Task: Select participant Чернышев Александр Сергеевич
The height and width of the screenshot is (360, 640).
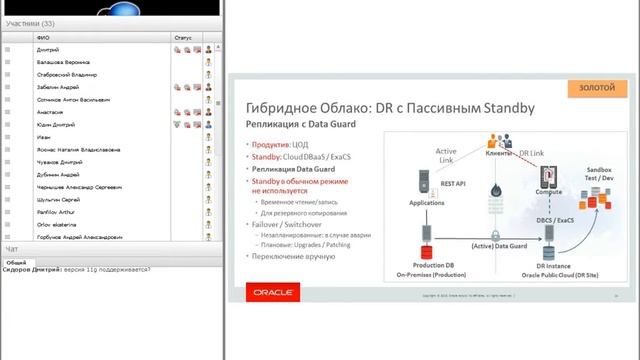Action: [79, 187]
